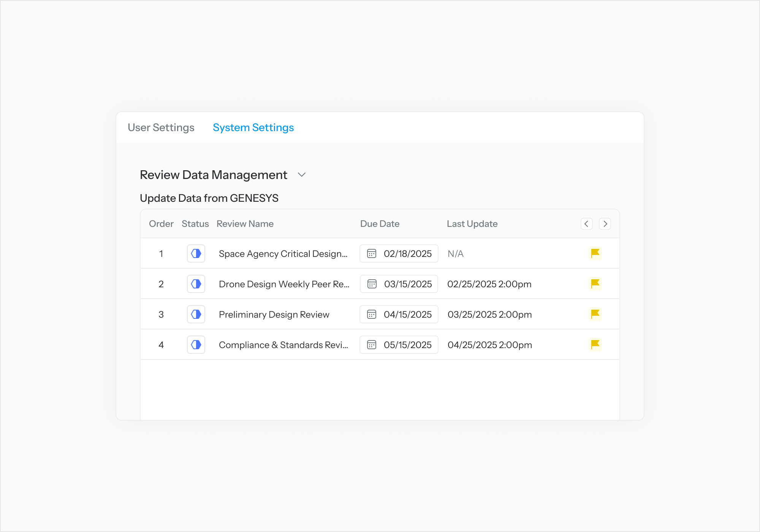Screen dimensions: 760x532
Task: Open date picker for 02/18/2025 due date
Action: click(x=399, y=253)
